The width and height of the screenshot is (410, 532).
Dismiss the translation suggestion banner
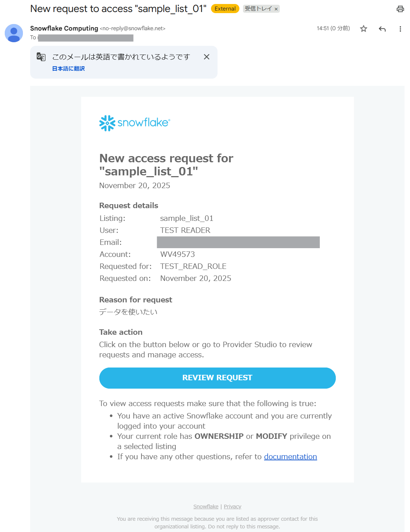(x=207, y=57)
